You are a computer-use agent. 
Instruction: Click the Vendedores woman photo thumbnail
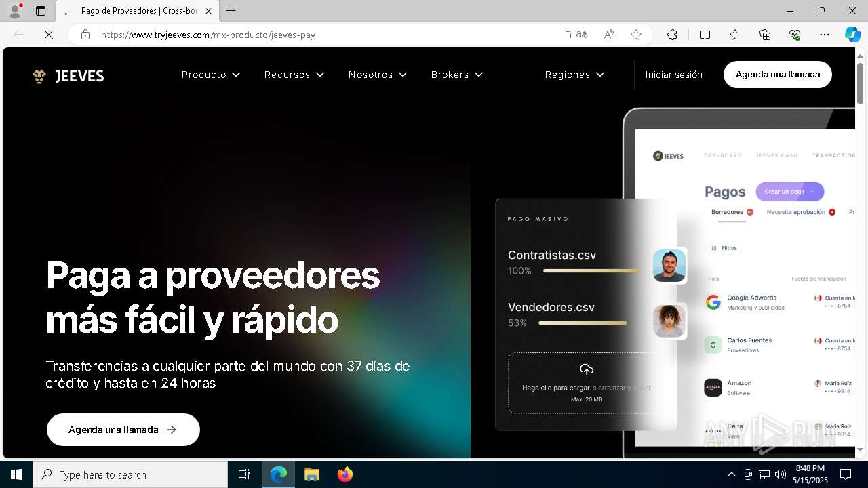(x=669, y=321)
